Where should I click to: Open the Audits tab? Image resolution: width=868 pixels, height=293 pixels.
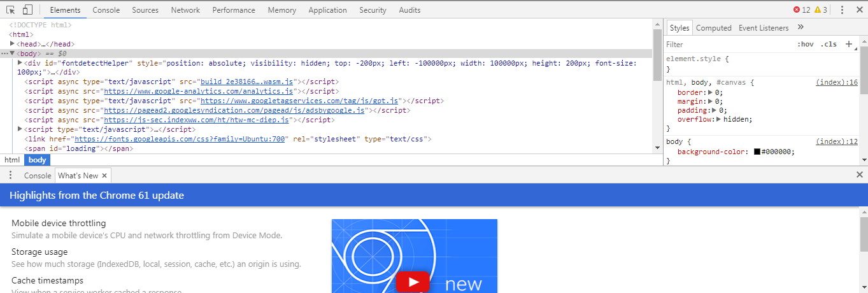[x=409, y=10]
